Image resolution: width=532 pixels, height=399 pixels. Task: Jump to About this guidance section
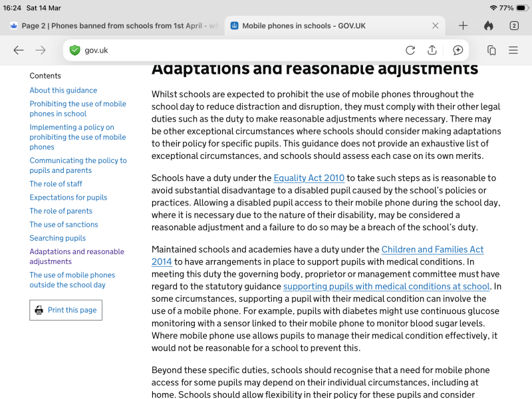coord(63,90)
